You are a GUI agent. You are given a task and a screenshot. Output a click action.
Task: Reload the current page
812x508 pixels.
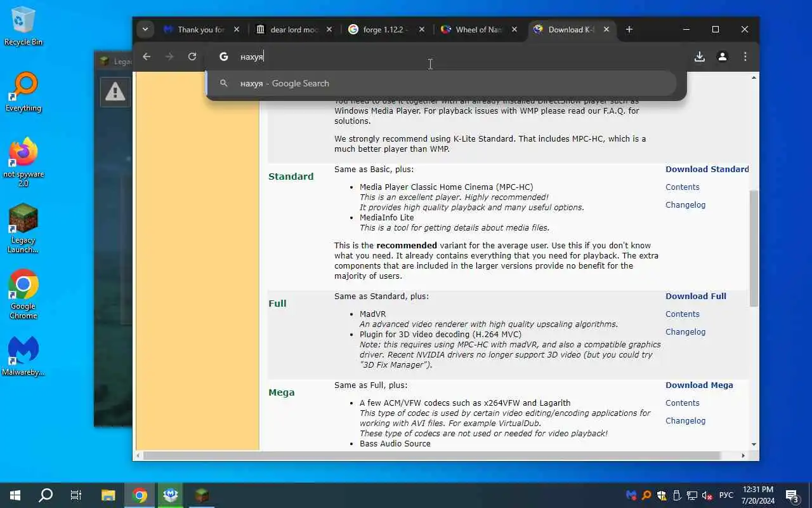tap(192, 57)
